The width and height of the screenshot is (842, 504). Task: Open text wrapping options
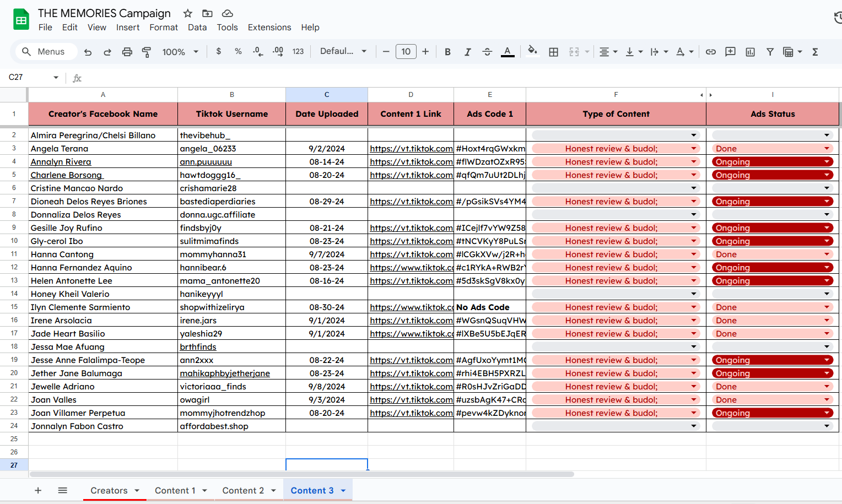pos(659,52)
